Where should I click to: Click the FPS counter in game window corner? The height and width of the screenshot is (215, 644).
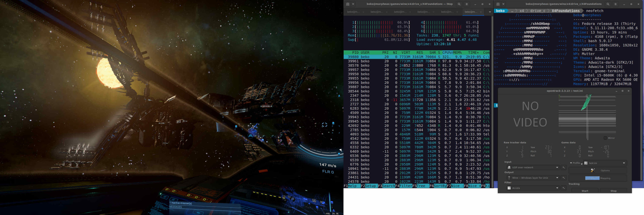(332, 213)
